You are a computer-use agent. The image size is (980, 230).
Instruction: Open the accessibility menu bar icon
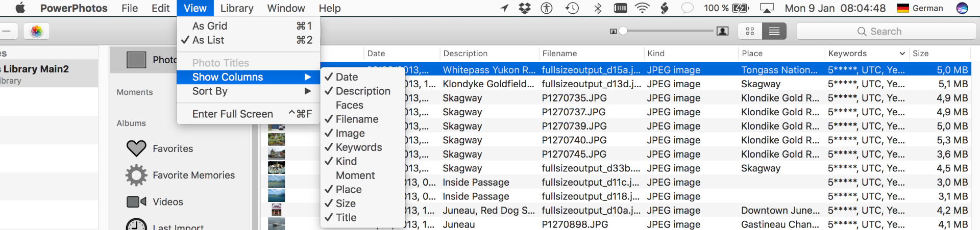(x=547, y=8)
